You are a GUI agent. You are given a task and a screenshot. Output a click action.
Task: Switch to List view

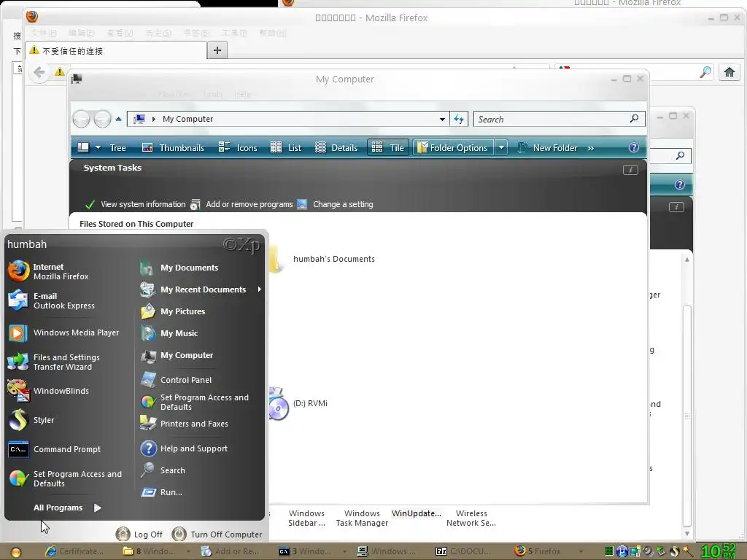coord(285,148)
